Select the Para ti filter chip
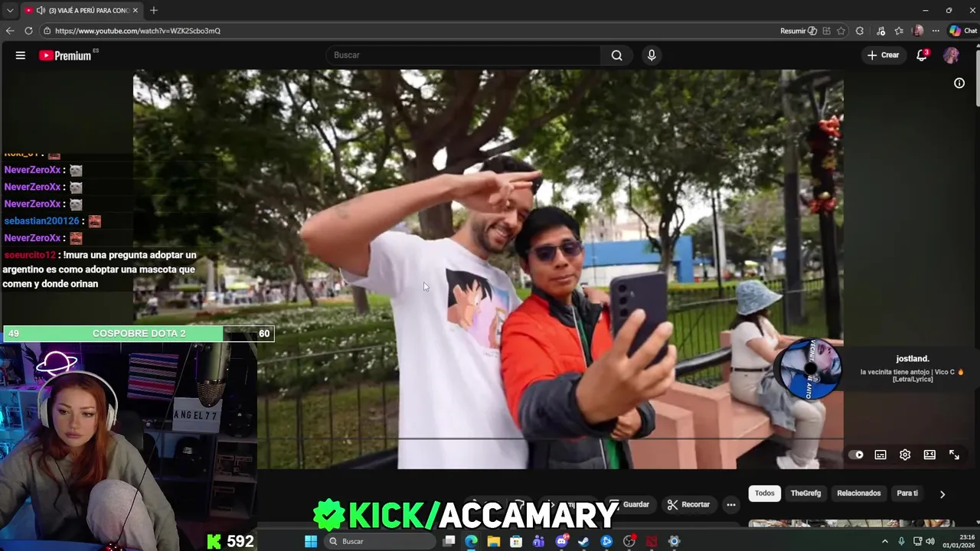The height and width of the screenshot is (551, 980). point(907,494)
